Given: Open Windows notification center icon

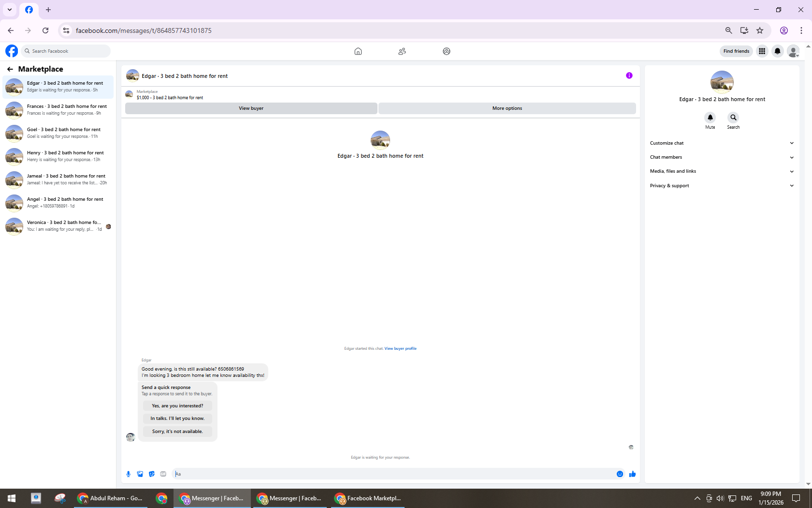Looking at the screenshot, I should (x=796, y=498).
